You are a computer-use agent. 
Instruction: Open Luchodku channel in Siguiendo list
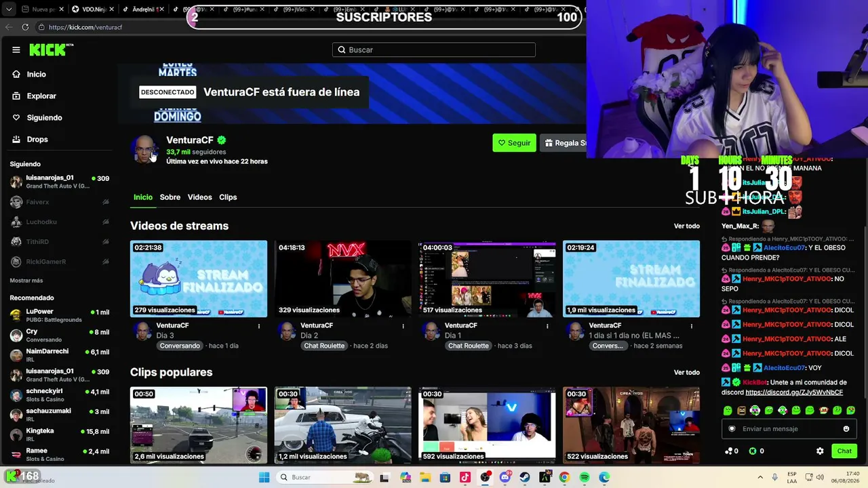coord(60,222)
